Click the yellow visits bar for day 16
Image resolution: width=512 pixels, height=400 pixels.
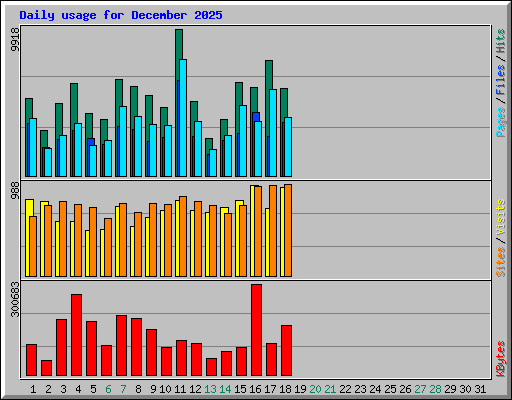253,231
